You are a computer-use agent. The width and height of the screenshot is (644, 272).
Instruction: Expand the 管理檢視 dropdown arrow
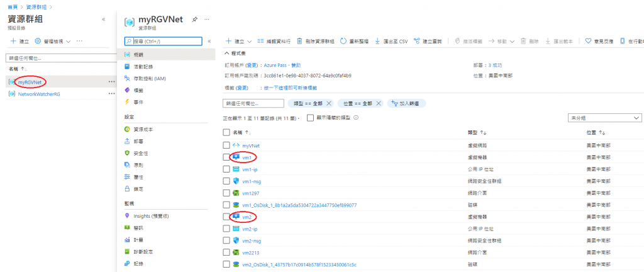(68, 42)
